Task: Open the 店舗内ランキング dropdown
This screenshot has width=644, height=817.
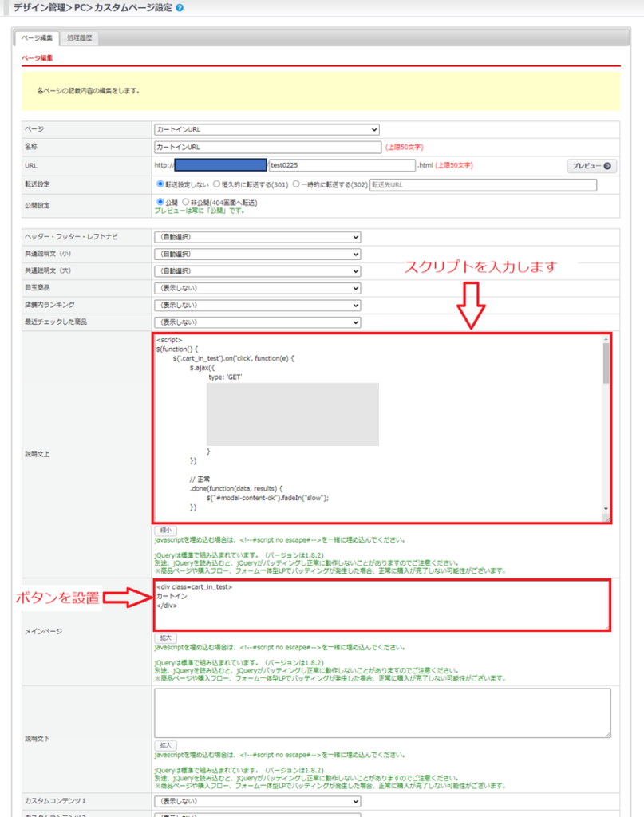Action: point(258,306)
